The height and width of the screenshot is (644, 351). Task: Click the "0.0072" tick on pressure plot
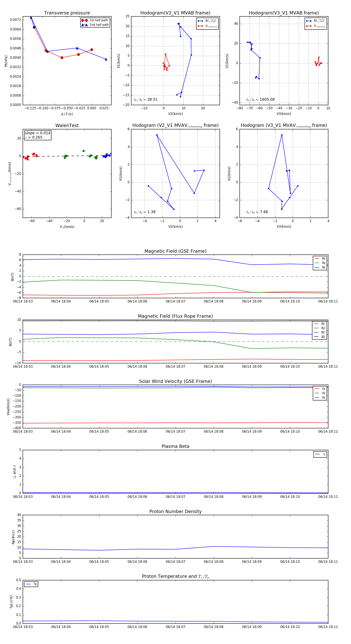[x=15, y=20]
